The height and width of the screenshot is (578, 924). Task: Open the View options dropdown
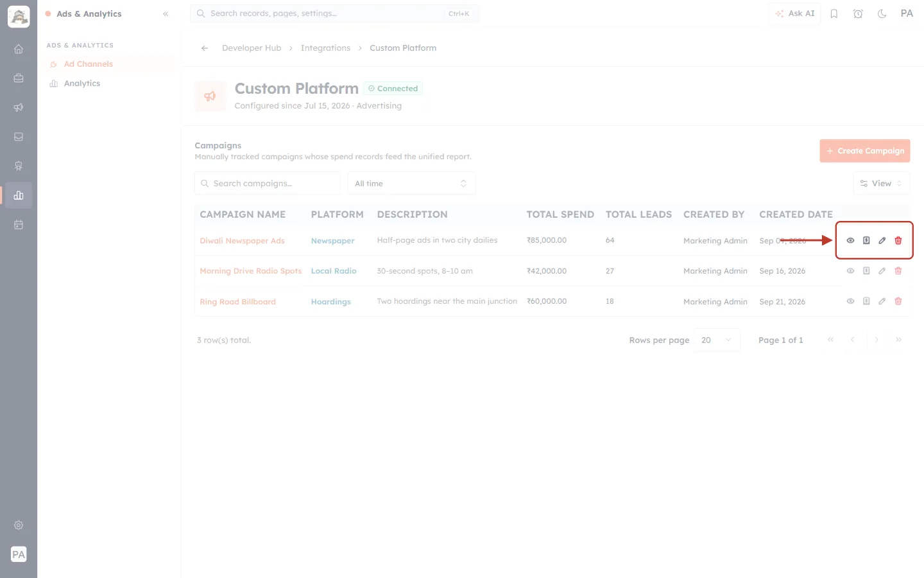[881, 184]
